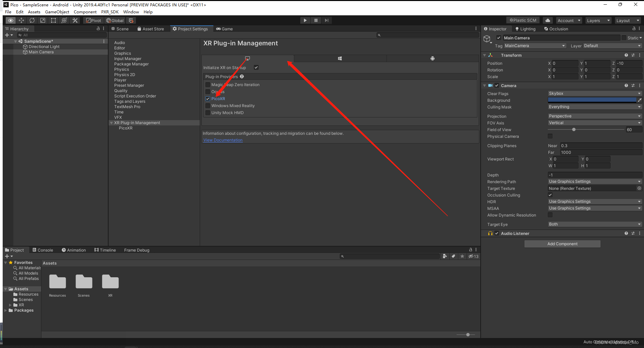Screen dimensions: 644x348
Task: Open Clear Flags dropdown
Action: [x=595, y=93]
